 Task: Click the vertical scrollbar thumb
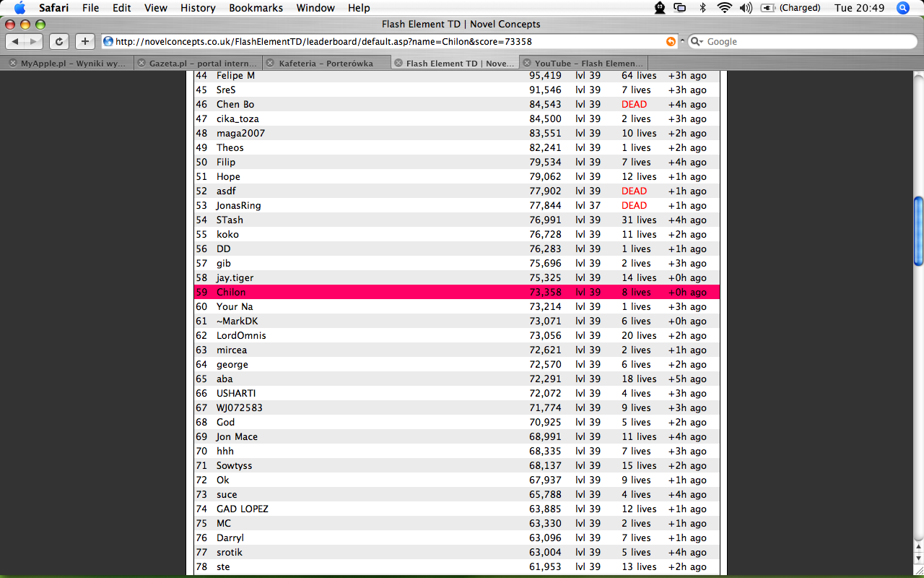918,231
